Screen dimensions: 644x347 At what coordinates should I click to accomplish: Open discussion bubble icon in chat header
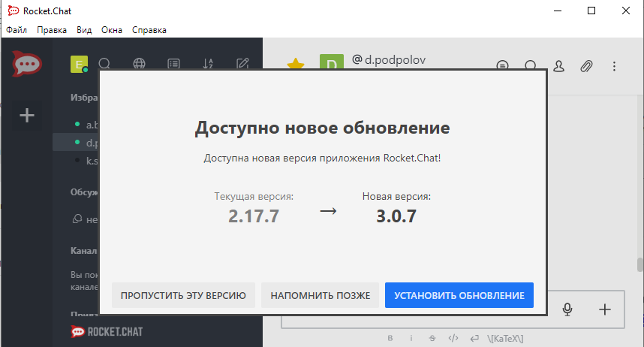pyautogui.click(x=531, y=65)
